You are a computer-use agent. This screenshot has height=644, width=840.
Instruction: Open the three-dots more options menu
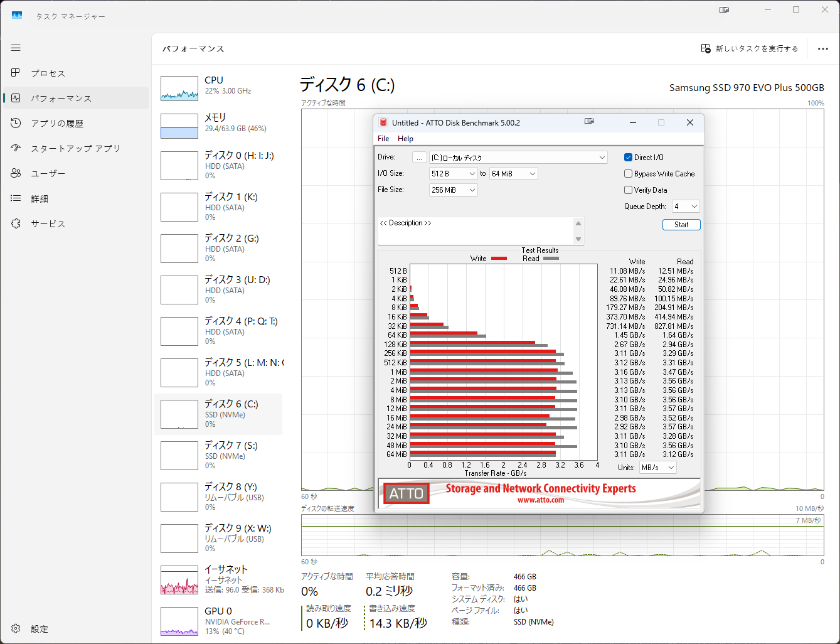(823, 49)
